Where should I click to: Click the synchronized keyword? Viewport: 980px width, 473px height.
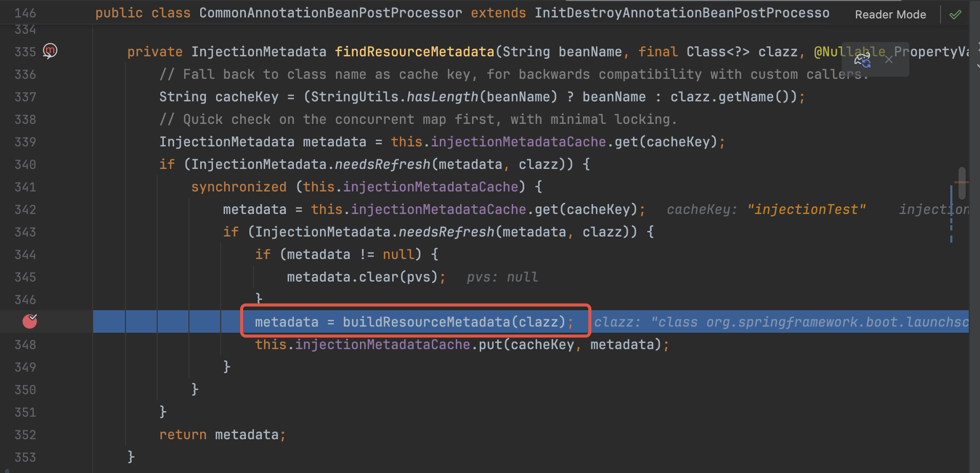pos(239,187)
